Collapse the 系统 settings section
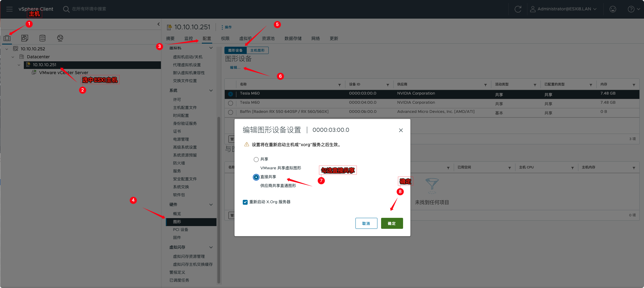Screen dimensions: 644x288 pos(211,91)
